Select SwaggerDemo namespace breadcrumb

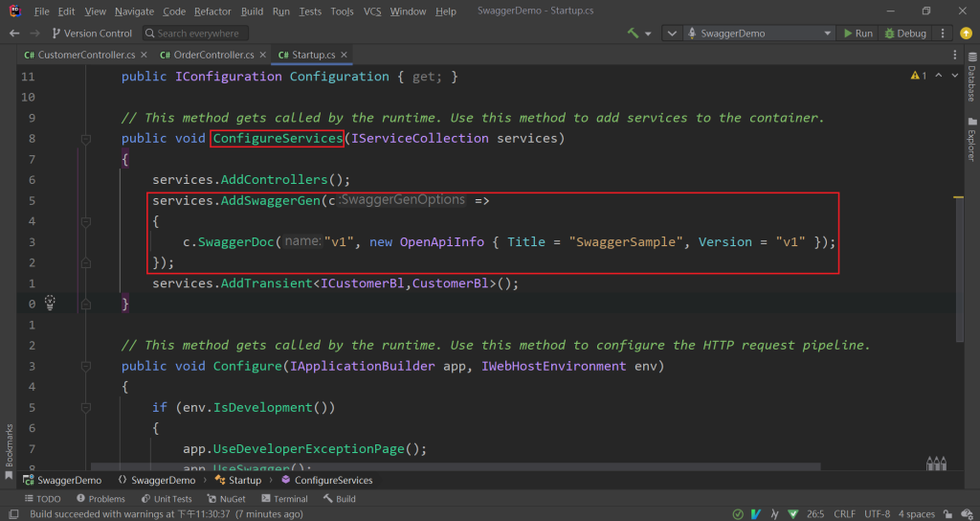click(x=157, y=481)
